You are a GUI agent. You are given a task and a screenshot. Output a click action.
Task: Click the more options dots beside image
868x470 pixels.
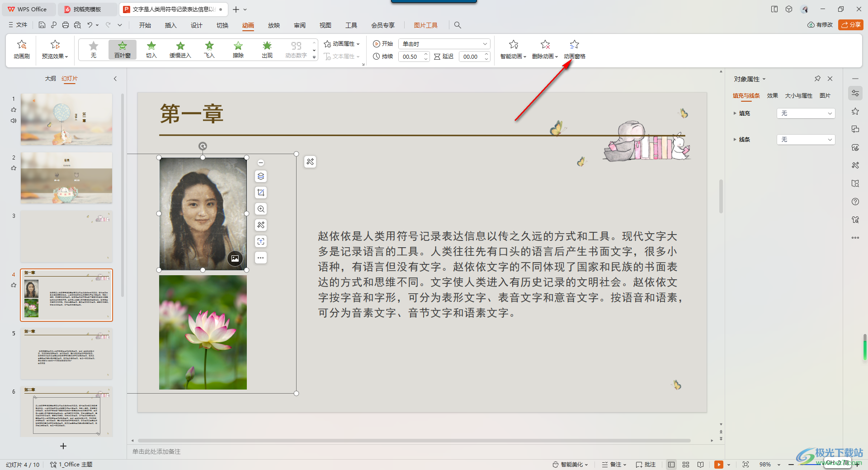[261, 258]
